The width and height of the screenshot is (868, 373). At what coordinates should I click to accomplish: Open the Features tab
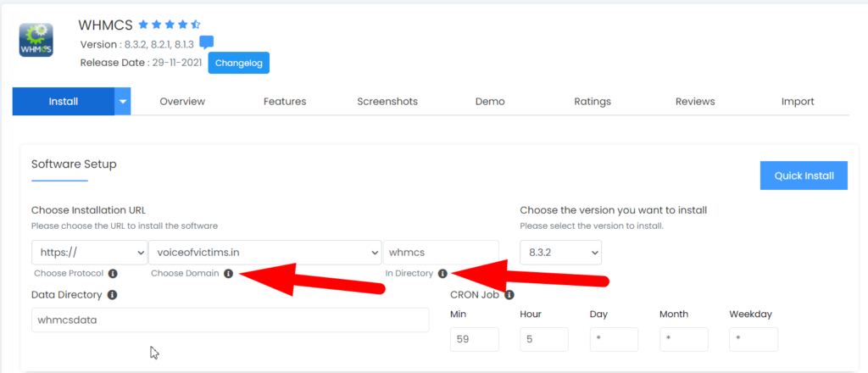[285, 101]
